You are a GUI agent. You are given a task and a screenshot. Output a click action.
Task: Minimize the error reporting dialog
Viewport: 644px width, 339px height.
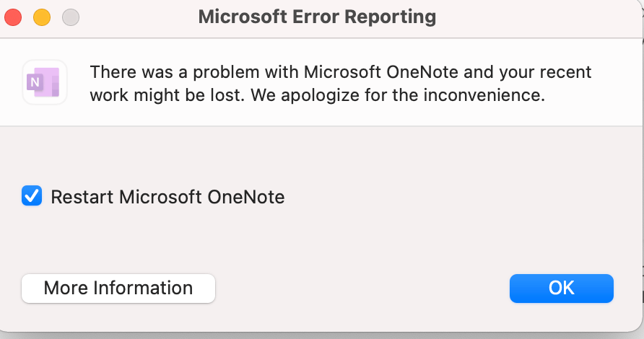[x=42, y=16]
